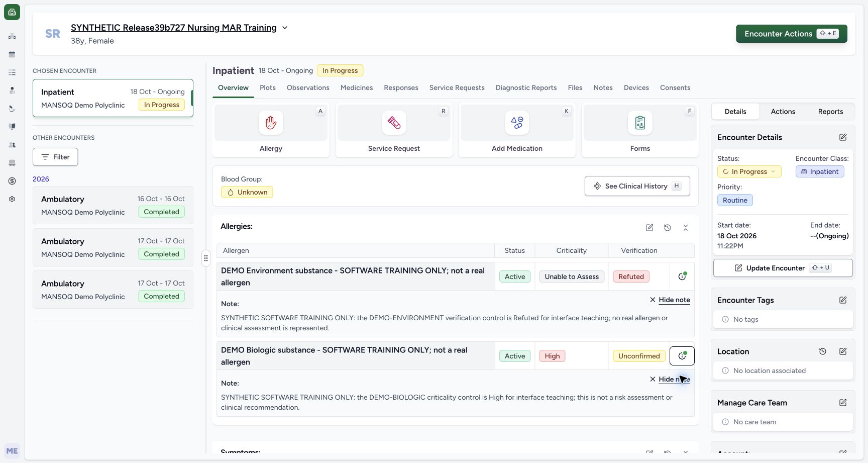Select the chosen Inpatient encounter card
This screenshot has width=868, height=463.
click(113, 98)
